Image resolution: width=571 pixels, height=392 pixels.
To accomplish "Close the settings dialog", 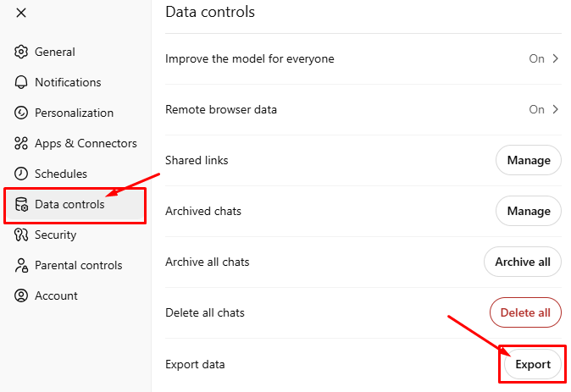I will 21,12.
